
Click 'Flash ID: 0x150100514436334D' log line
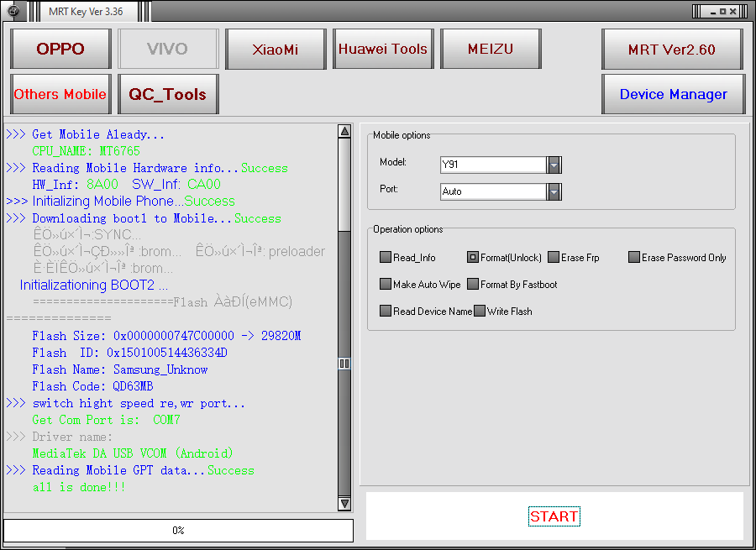click(x=129, y=353)
